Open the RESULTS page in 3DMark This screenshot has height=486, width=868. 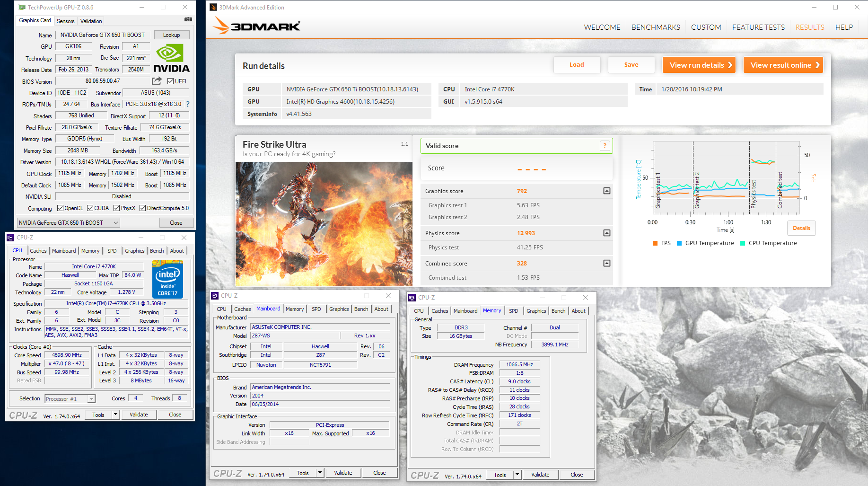(x=810, y=27)
